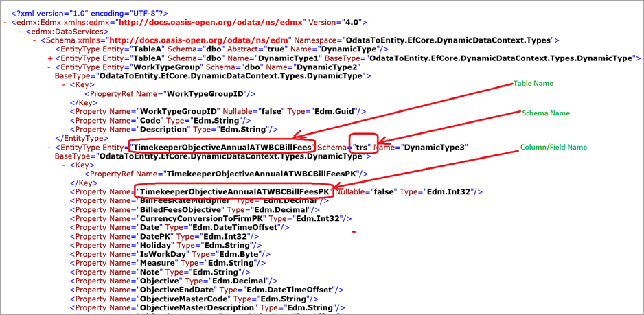644x315 pixels.
Task: Click the green Column/Field Name annotation label
Action: [x=554, y=147]
